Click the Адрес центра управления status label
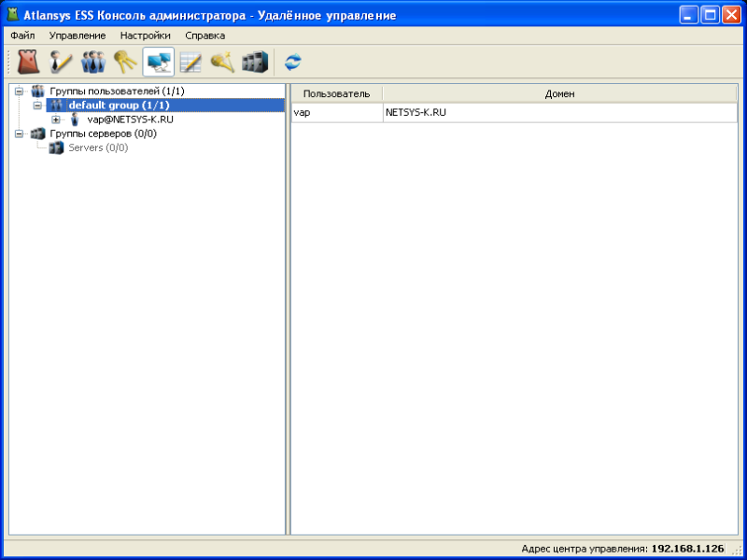The width and height of the screenshot is (747, 560). pyautogui.click(x=585, y=548)
